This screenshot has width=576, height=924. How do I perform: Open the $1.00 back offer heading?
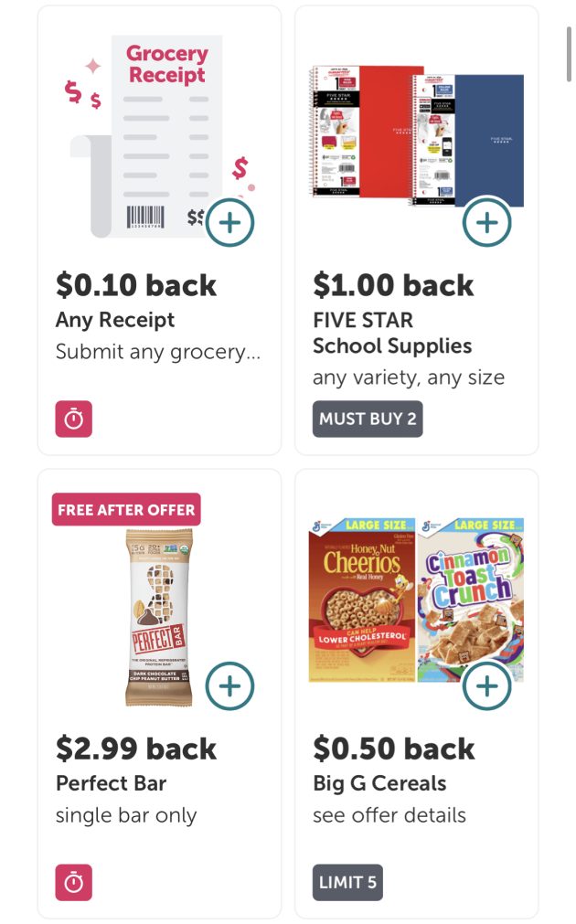[x=393, y=285]
